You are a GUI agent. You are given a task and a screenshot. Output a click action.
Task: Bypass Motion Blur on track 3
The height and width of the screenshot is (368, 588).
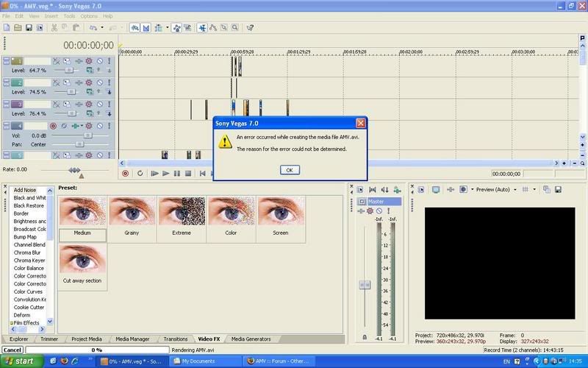click(57, 104)
